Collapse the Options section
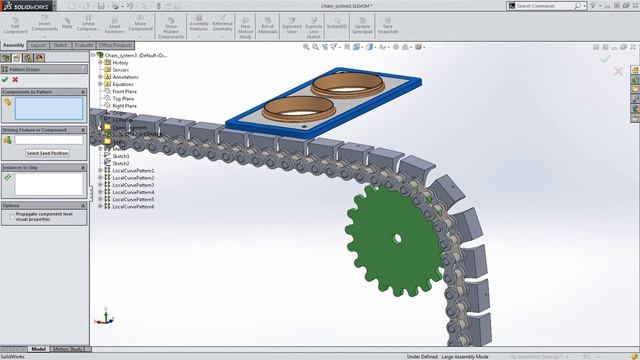The height and width of the screenshot is (360, 640). 83,206
